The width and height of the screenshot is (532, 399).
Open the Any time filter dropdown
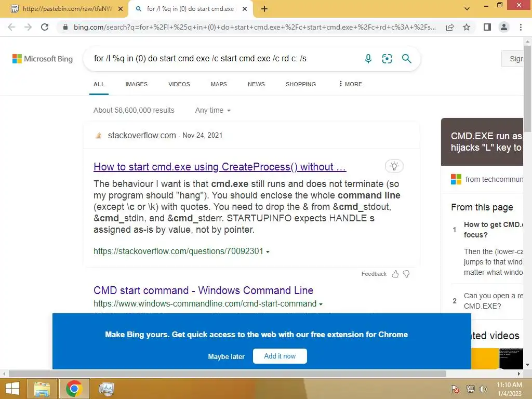click(x=212, y=110)
